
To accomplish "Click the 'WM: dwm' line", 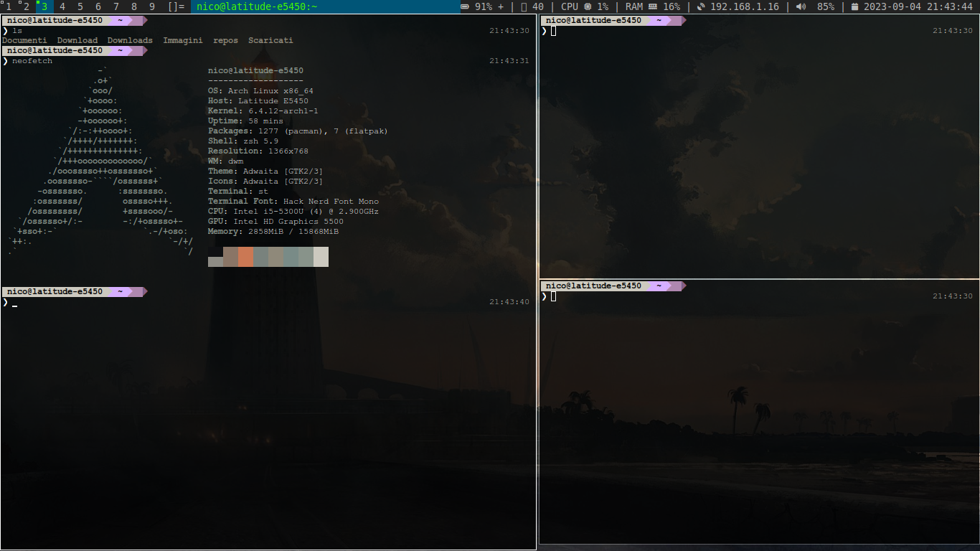I will (225, 161).
